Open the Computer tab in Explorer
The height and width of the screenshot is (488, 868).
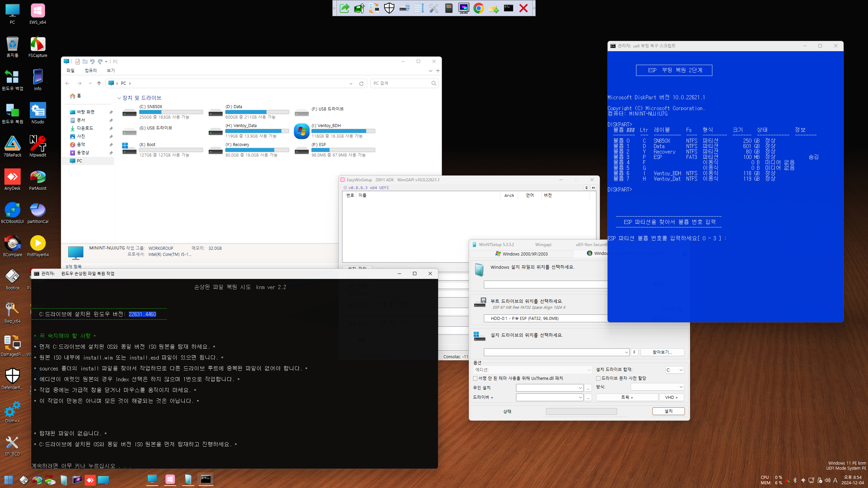pos(91,70)
